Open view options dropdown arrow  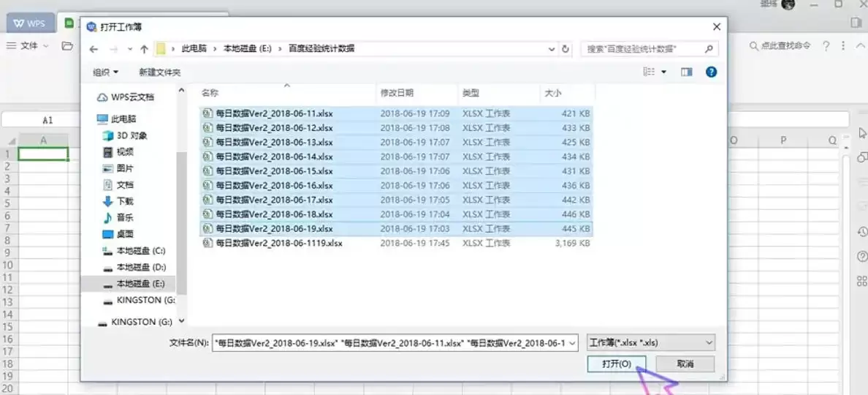point(663,72)
